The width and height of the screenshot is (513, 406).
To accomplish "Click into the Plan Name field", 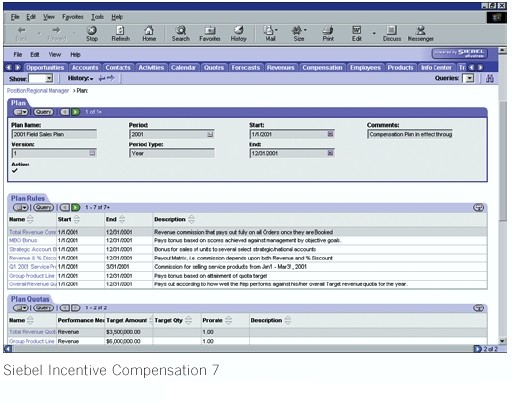I will click(x=54, y=134).
